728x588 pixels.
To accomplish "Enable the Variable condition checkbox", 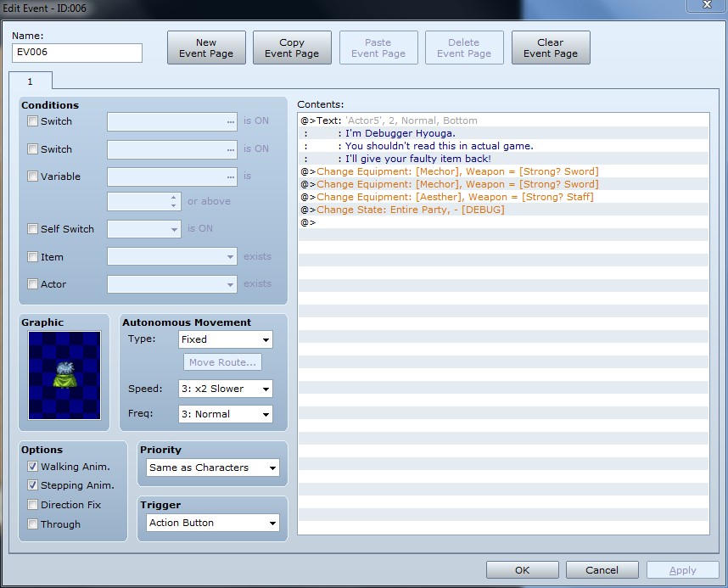I will click(32, 176).
